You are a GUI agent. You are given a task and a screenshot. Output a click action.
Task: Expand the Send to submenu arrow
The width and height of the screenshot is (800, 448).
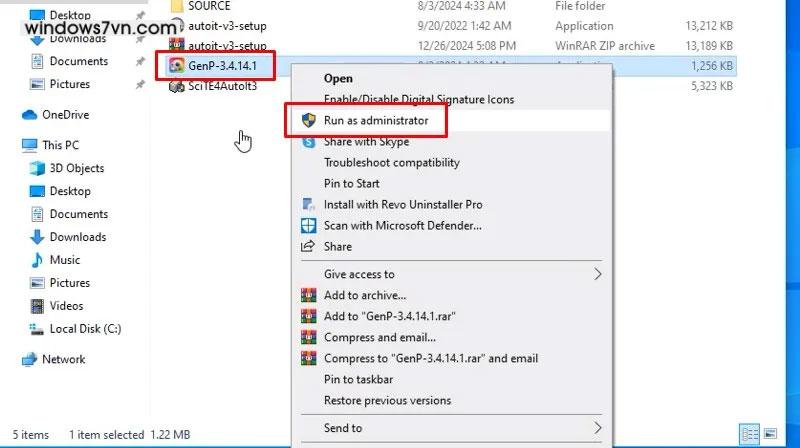click(x=598, y=428)
